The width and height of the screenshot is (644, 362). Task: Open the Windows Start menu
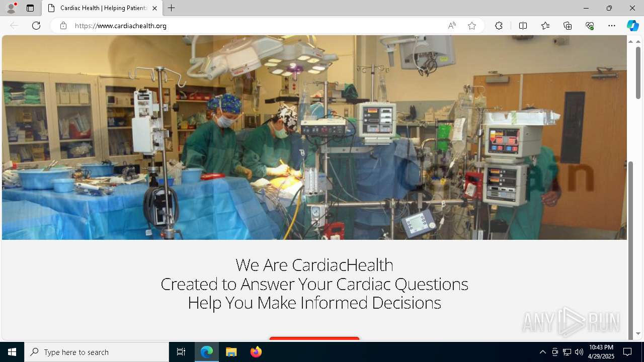click(12, 352)
